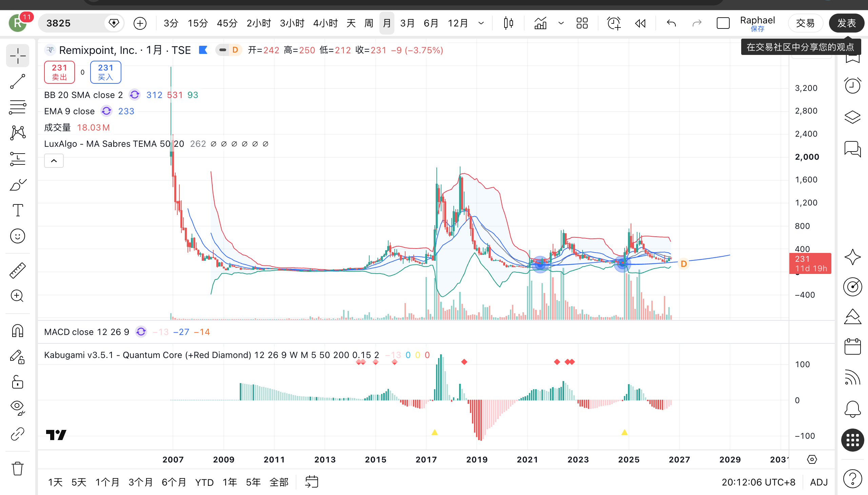The image size is (868, 495).
Task: Switch to the 周 weekly timeframe
Action: coord(369,23)
